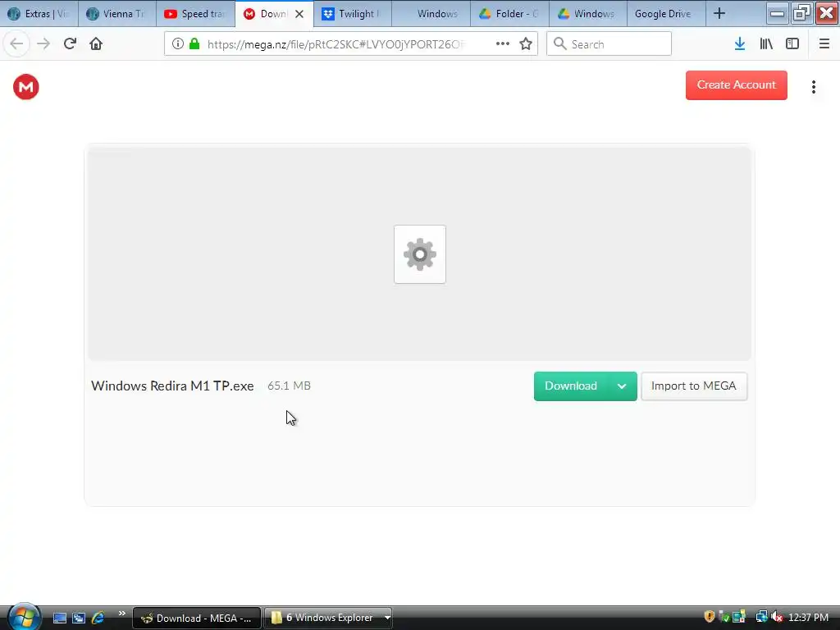Screen dimensions: 840x630
Task: Click Switch between windows quick launch icon
Action: [79, 619]
